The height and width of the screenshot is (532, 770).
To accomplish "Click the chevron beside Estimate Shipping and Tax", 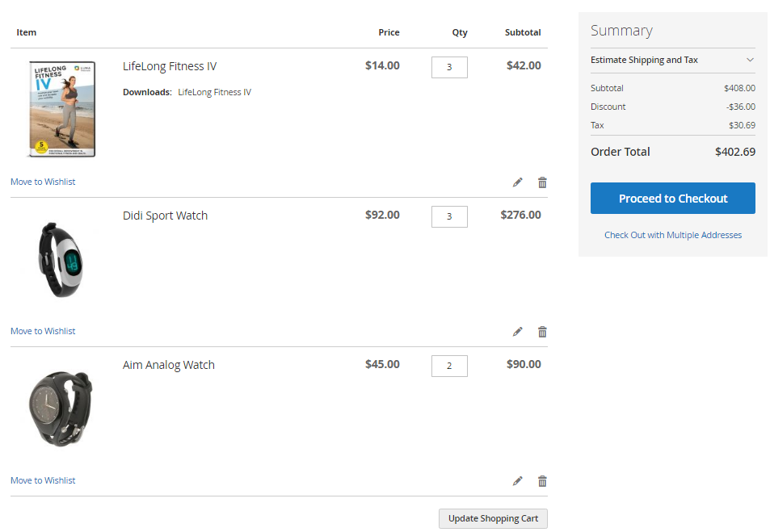I will click(x=750, y=60).
